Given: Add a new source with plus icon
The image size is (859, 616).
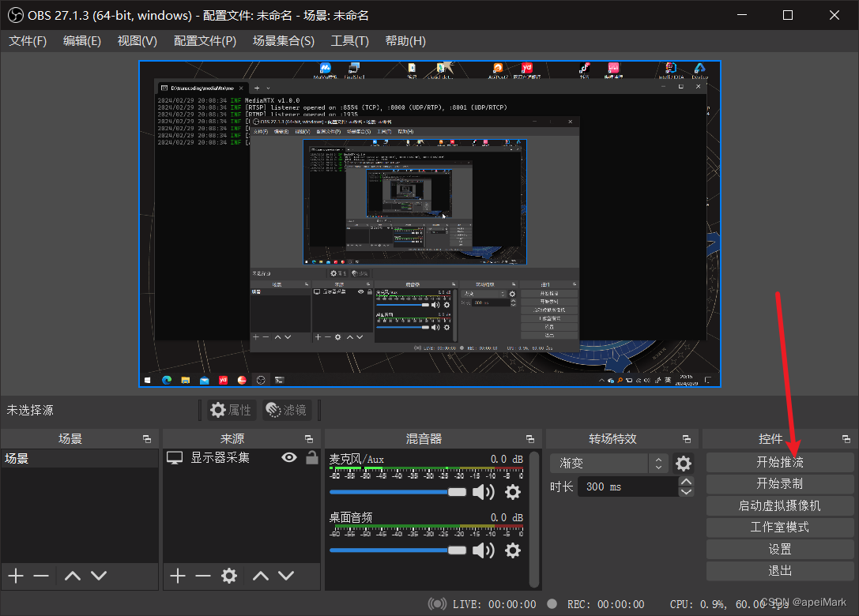Looking at the screenshot, I should point(178,576).
